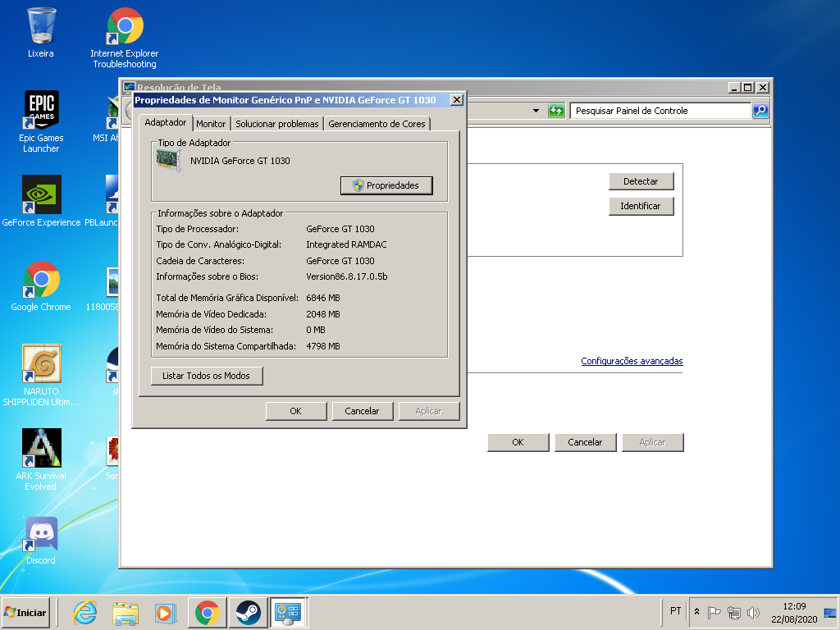Switch to Adaptador tab
840x630 pixels.
(166, 122)
